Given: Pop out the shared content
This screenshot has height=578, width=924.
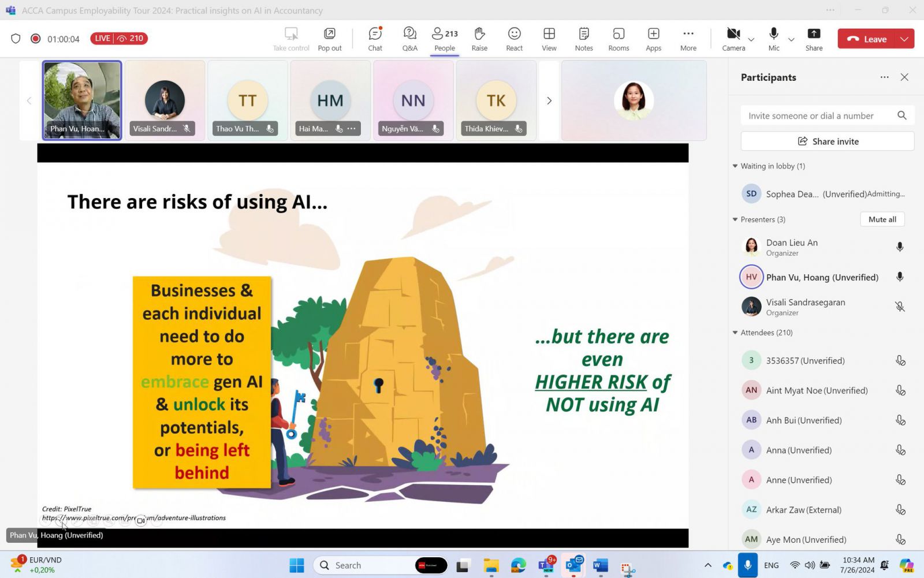Looking at the screenshot, I should [x=330, y=39].
